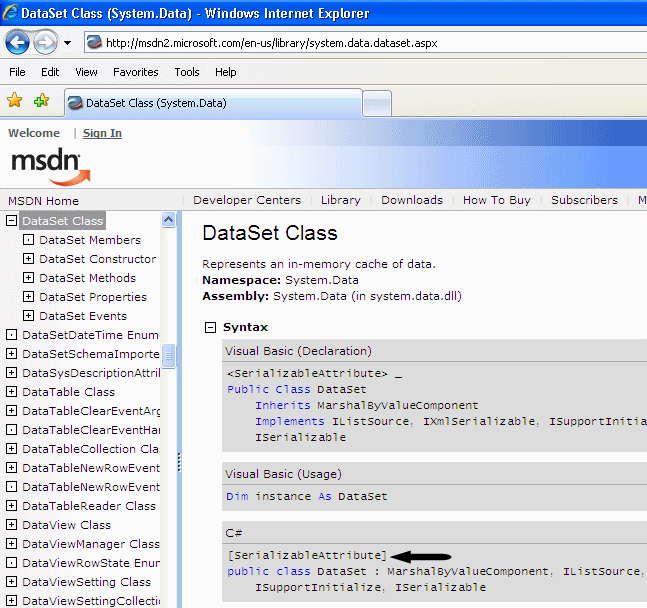Screen dimensions: 647x608
Task: Open the Library navigation link
Action: (x=341, y=200)
